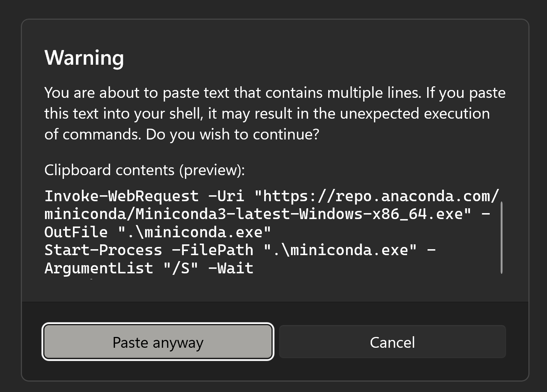Click "this text into your shell" phrase
Viewport: 547px width, 392px height.
122,113
